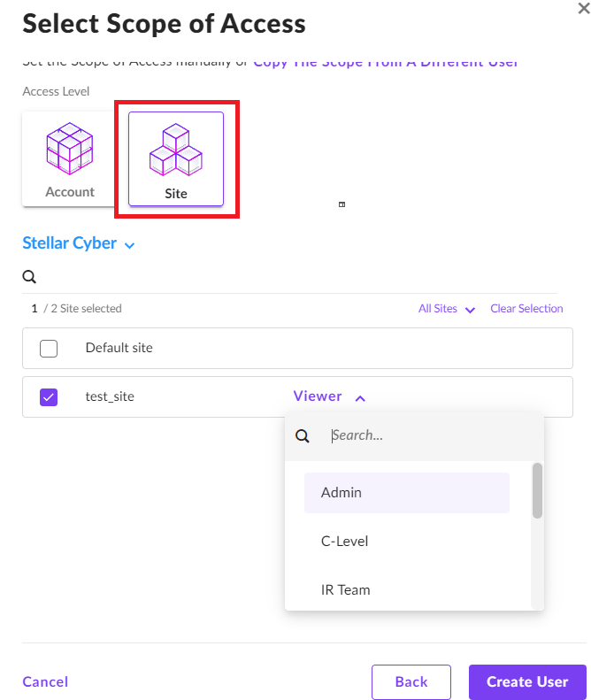The width and height of the screenshot is (591, 700).
Task: Choose IR Team role from the list
Action: (x=345, y=589)
